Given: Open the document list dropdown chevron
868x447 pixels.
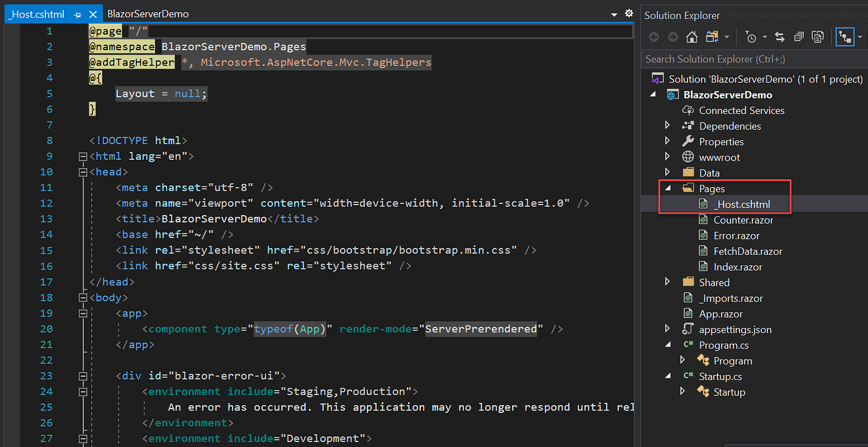Looking at the screenshot, I should tap(614, 13).
